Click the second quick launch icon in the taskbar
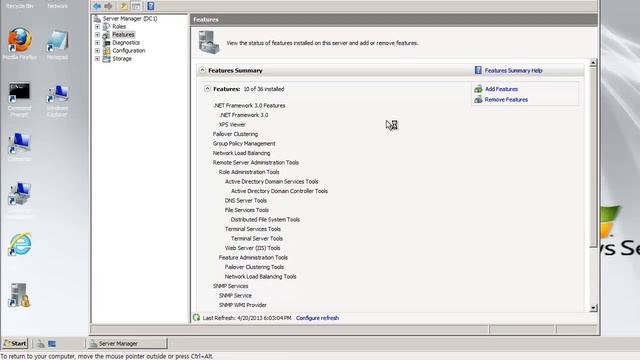The image size is (640, 360). coord(52,344)
